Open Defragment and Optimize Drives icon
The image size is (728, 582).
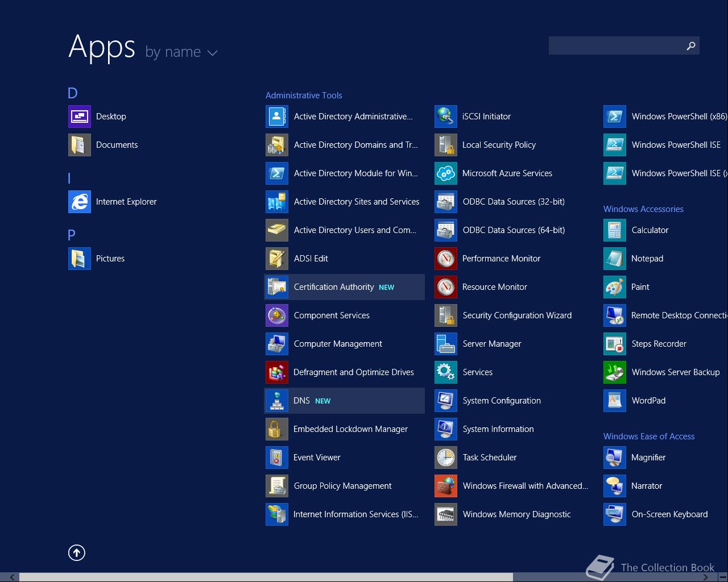tap(277, 372)
